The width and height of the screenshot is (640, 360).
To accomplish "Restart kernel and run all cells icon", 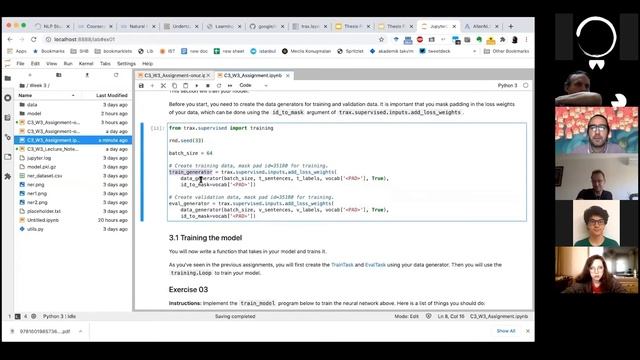I will (x=230, y=86).
